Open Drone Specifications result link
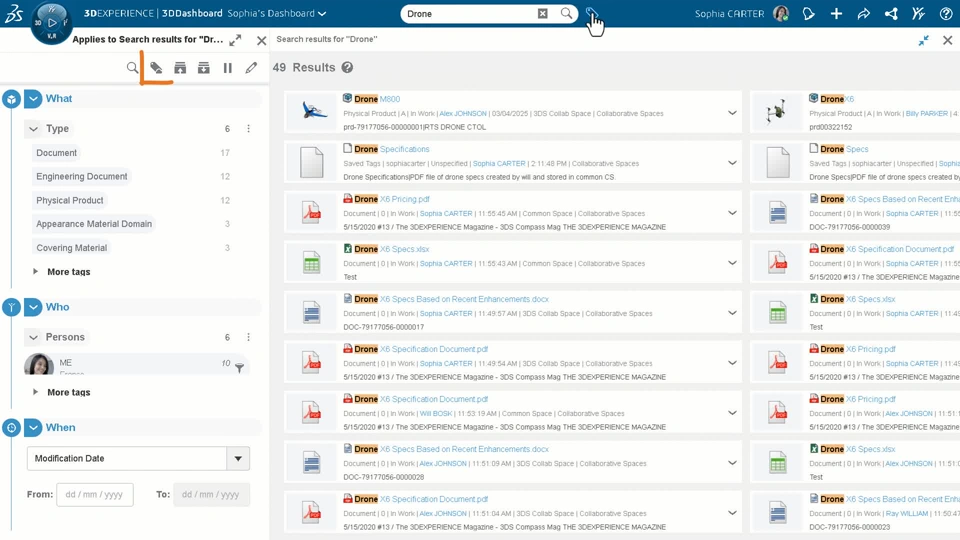960x540 pixels. [x=392, y=149]
